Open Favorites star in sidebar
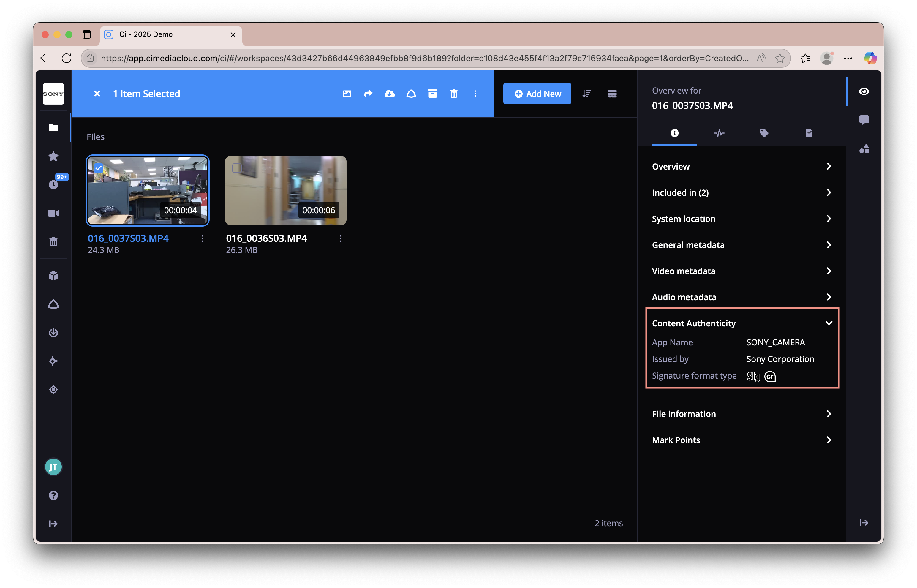Screen dimensions: 917x588 click(53, 156)
